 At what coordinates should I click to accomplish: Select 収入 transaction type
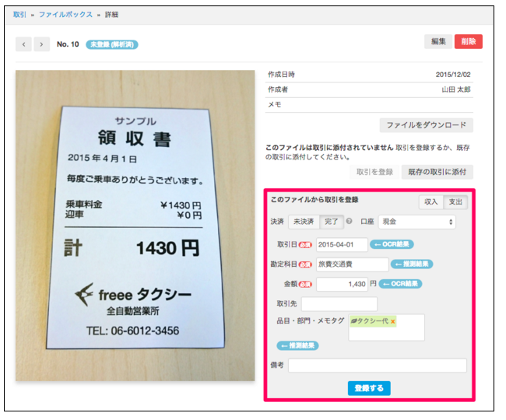430,201
